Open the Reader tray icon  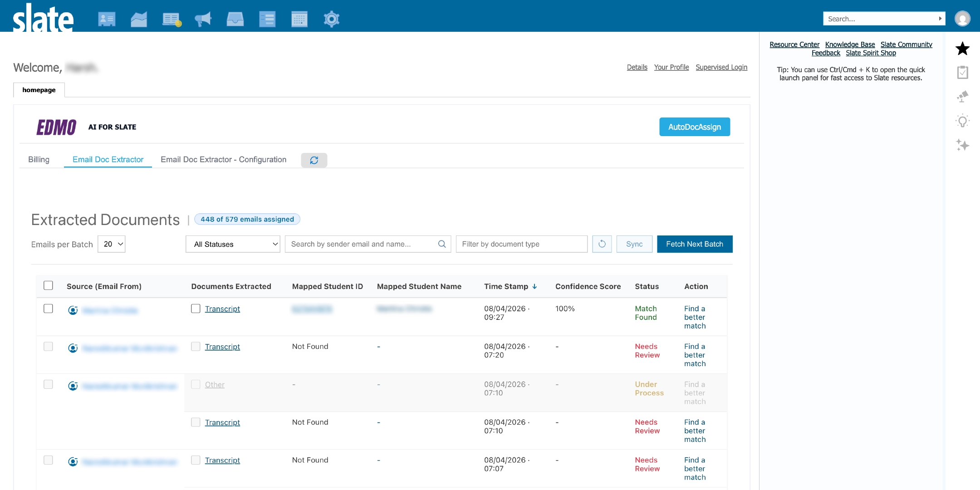235,19
